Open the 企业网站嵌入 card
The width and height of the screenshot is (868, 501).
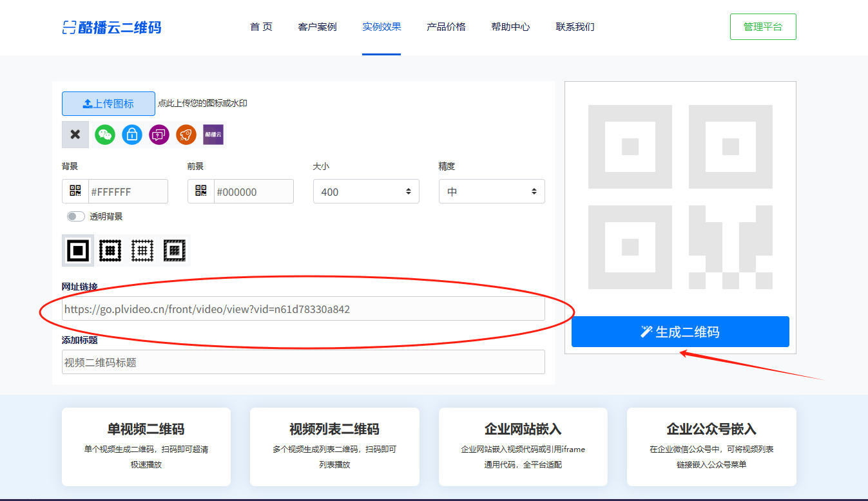523,446
